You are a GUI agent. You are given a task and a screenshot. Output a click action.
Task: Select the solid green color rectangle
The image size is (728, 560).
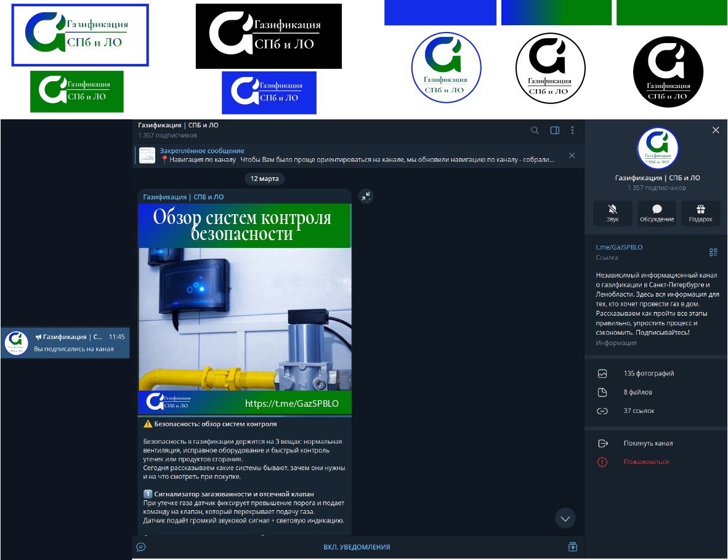pos(671,12)
